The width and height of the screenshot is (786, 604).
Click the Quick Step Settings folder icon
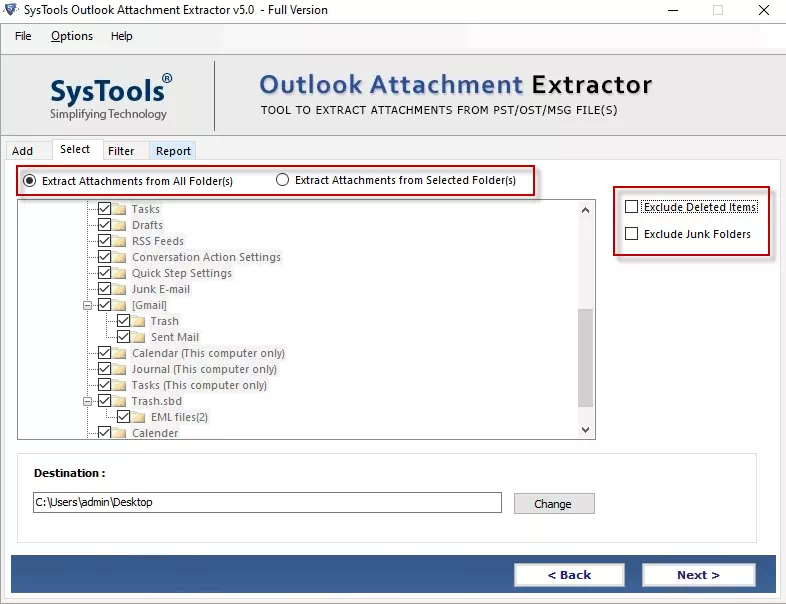click(119, 273)
